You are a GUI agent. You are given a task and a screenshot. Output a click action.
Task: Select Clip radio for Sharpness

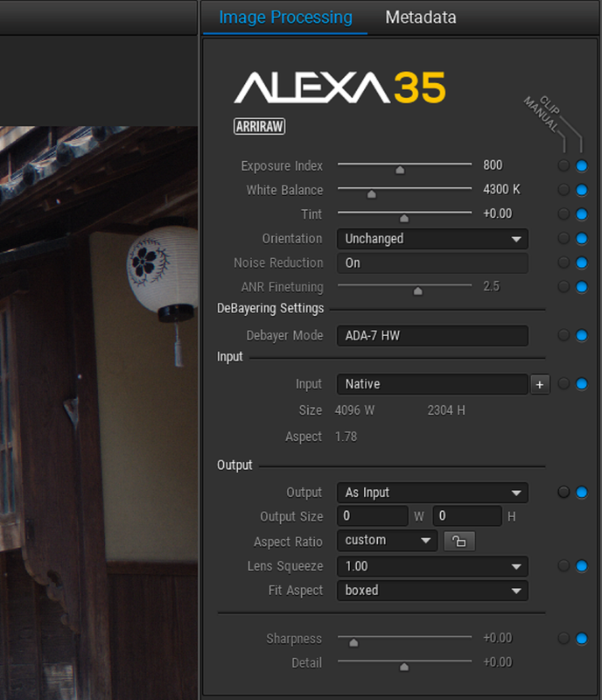click(x=582, y=639)
